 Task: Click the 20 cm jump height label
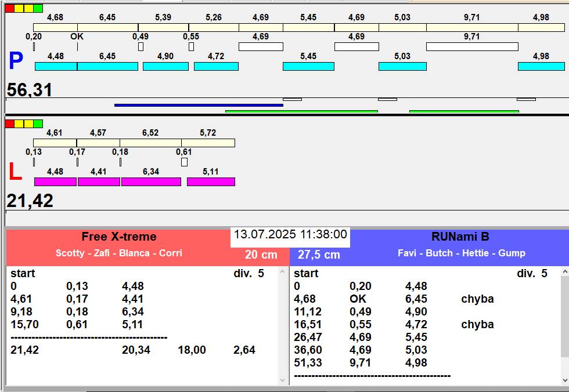[261, 255]
